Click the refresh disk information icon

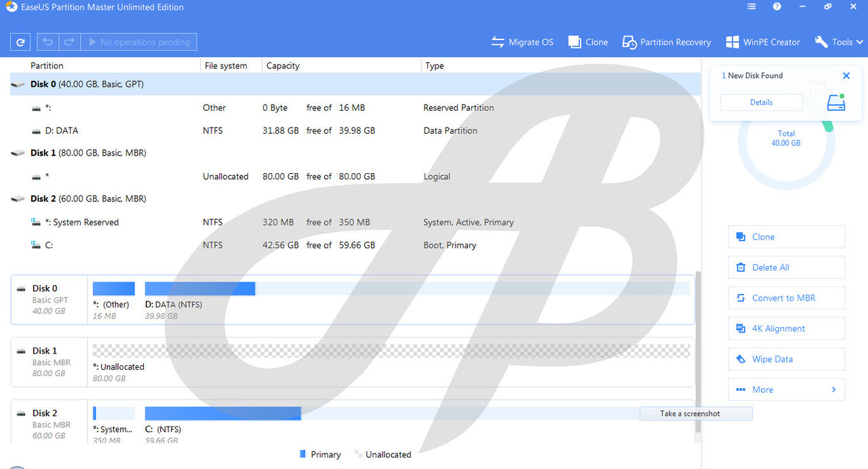point(20,42)
